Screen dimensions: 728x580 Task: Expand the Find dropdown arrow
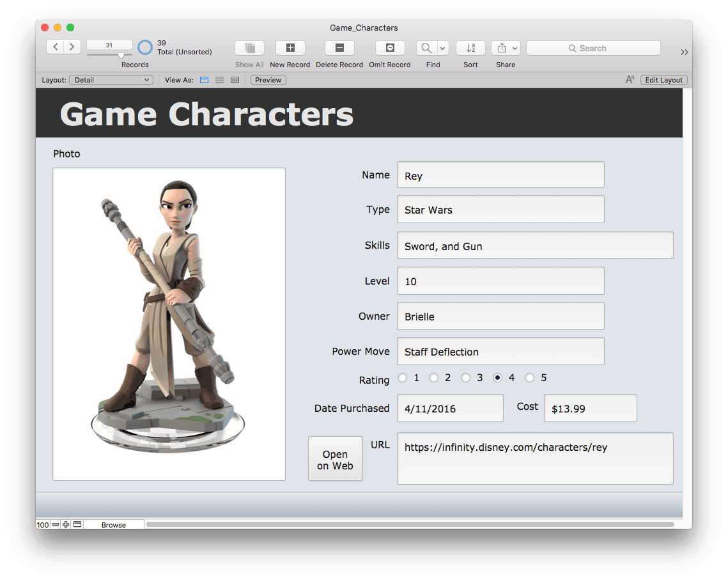[442, 47]
